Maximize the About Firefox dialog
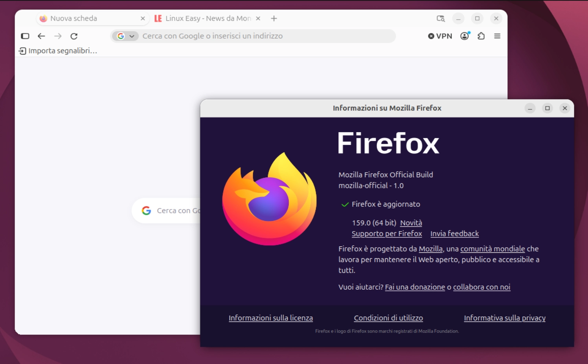This screenshot has height=364, width=588. click(x=548, y=108)
